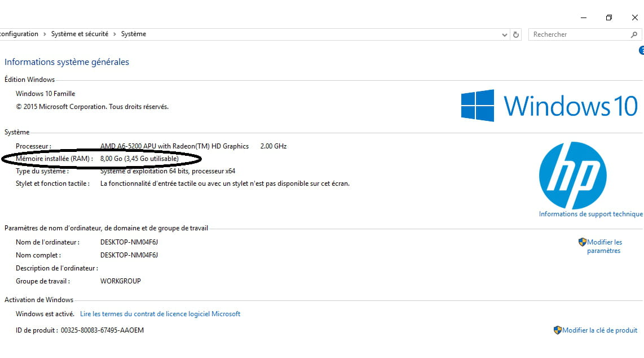The width and height of the screenshot is (644, 358).
Task: Expand chevron before Système et sécurité
Action: point(45,34)
